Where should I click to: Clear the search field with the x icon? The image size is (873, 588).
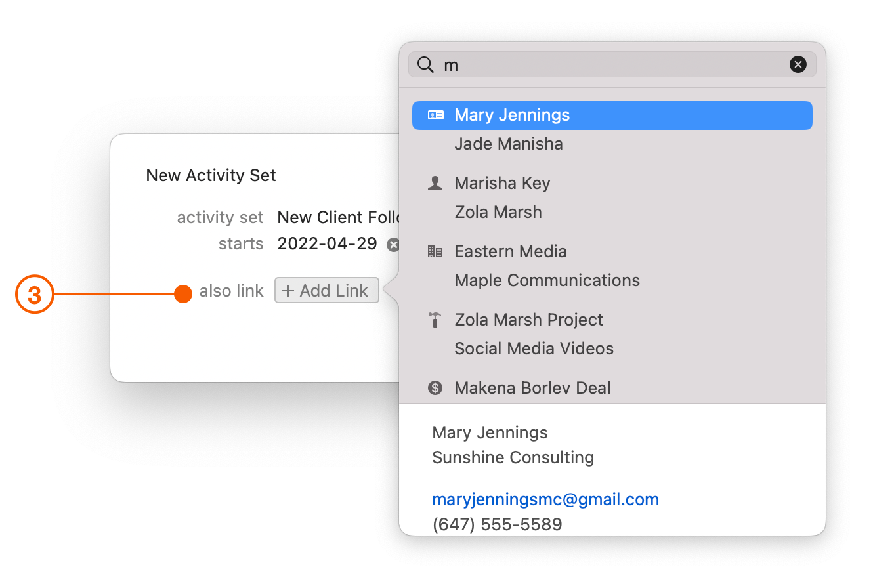[798, 64]
